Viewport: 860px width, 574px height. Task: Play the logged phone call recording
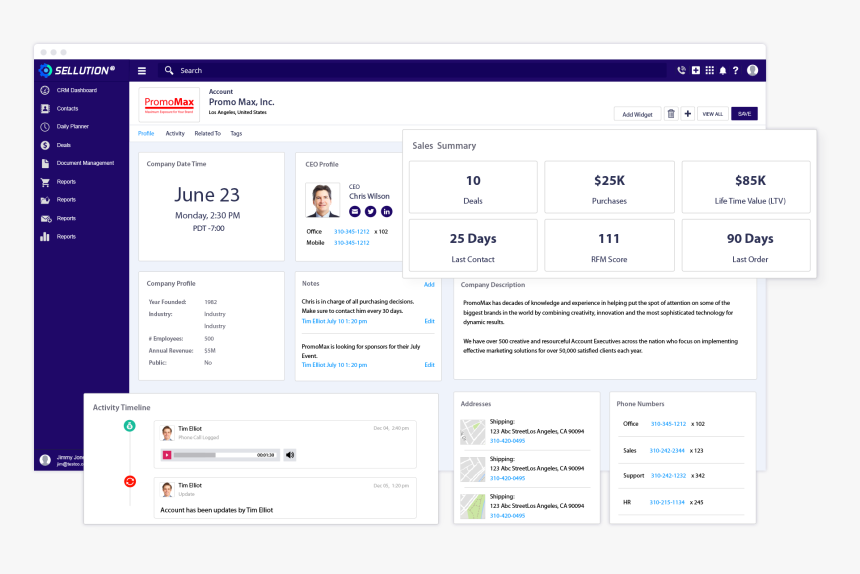click(x=167, y=455)
